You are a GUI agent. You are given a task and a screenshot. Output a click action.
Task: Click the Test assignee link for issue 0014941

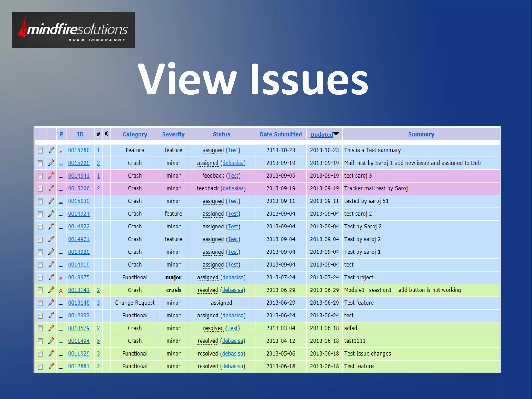233,176
